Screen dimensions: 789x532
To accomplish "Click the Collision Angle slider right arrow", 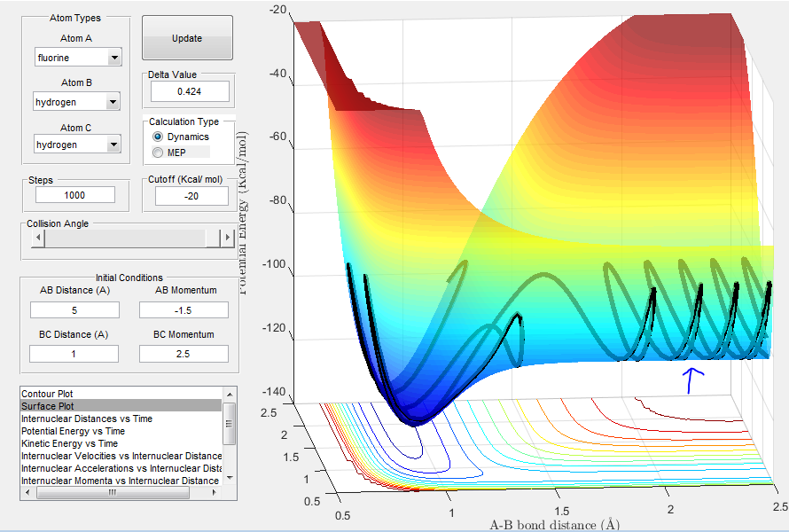I will (228, 238).
